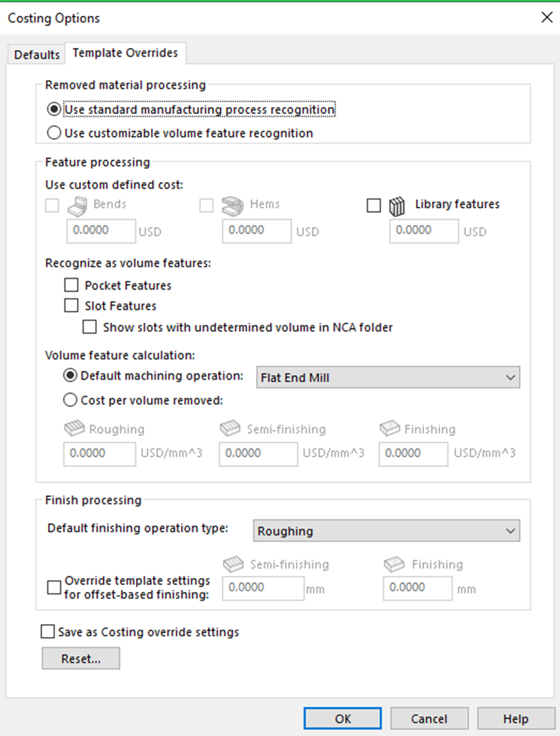Click the Finishing icon in Finish processing
560x736 pixels.
[394, 564]
